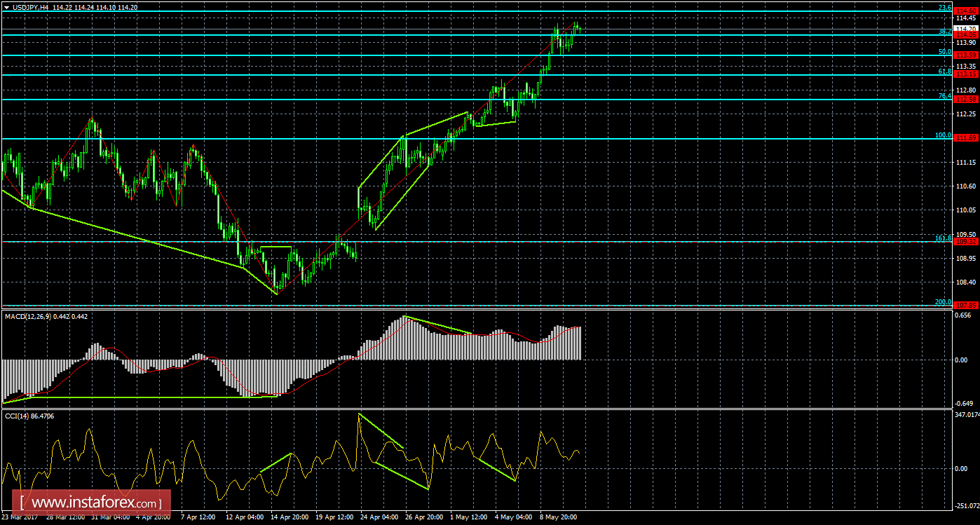Image resolution: width=980 pixels, height=525 pixels.
Task: Click the 7 Apr 12:00 time label
Action: (200, 518)
